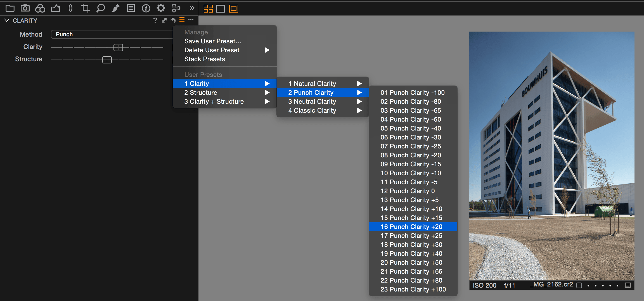This screenshot has width=644, height=301.
Task: Open the Method dropdown showing Punch
Action: pyautogui.click(x=112, y=34)
